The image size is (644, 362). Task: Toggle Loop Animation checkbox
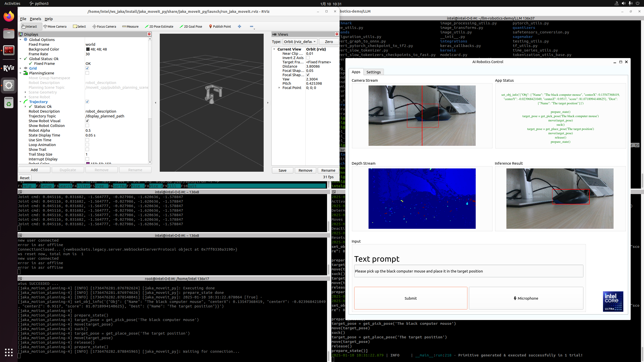[87, 145]
